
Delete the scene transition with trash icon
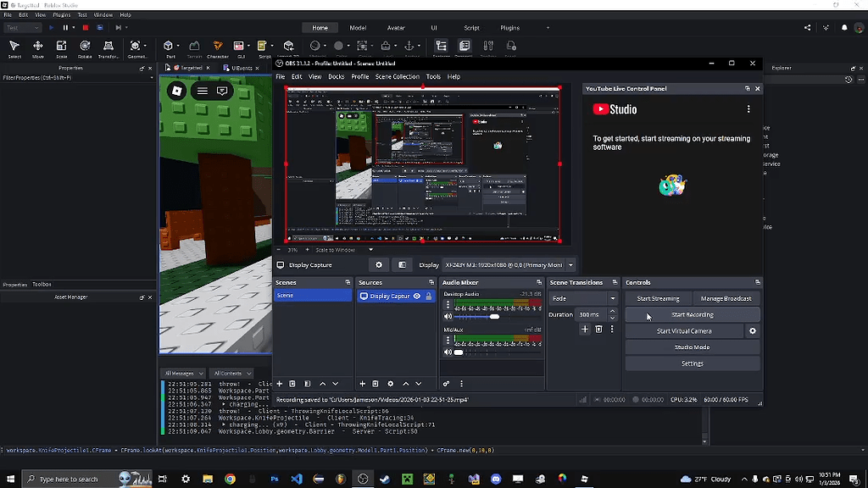tap(598, 330)
